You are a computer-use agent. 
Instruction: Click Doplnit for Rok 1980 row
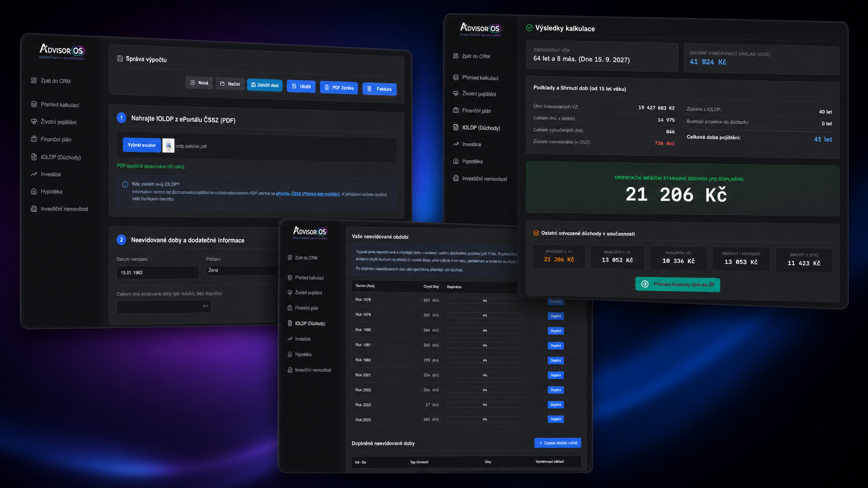point(555,331)
